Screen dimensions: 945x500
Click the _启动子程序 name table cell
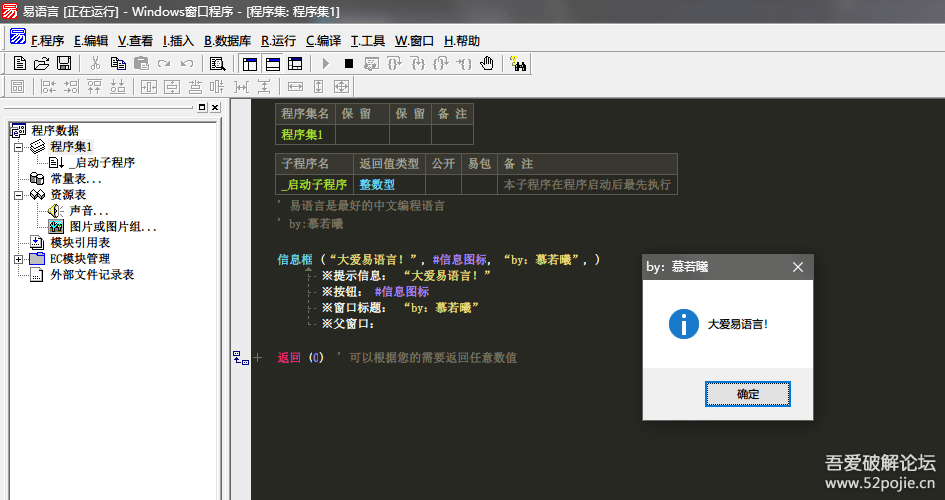[314, 184]
